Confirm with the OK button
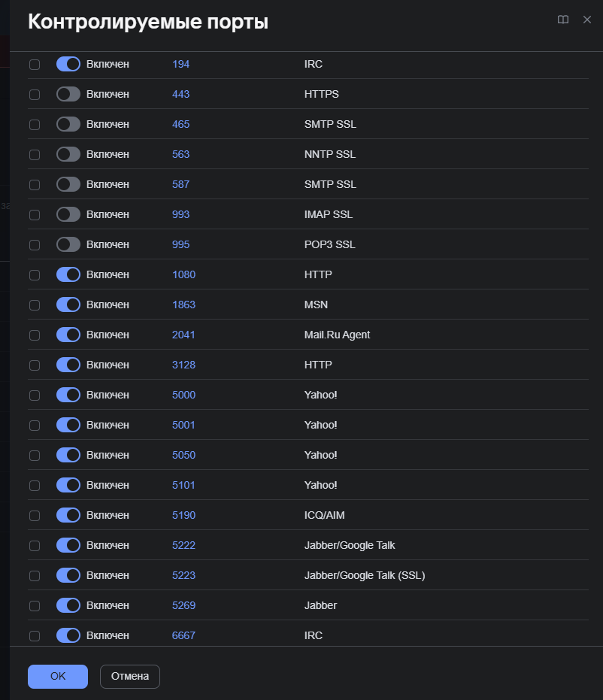The height and width of the screenshot is (700, 603). click(58, 677)
